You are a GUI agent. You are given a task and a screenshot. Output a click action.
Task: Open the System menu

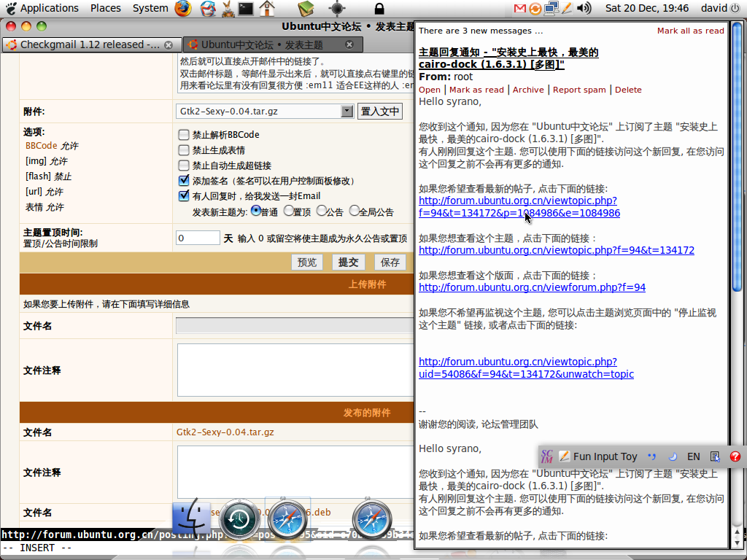[x=150, y=8]
